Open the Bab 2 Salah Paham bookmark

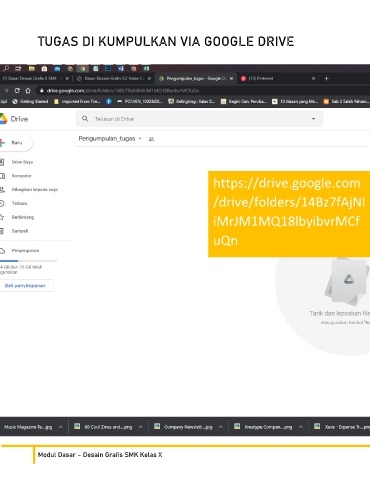coord(346,102)
